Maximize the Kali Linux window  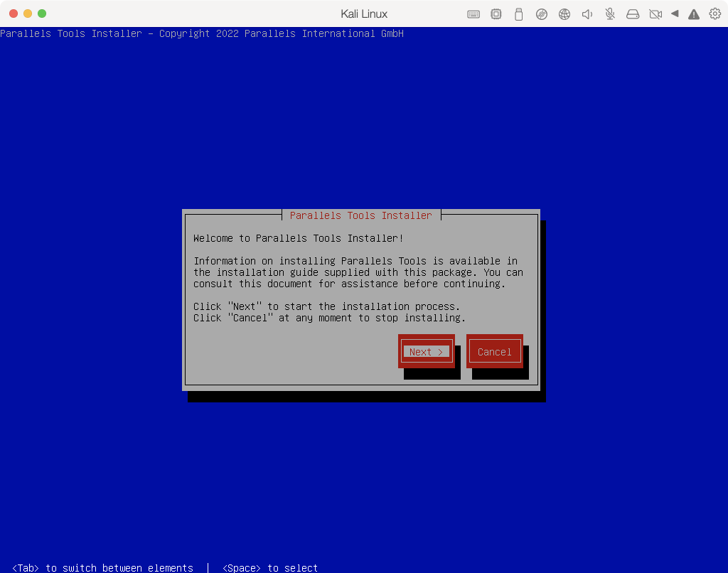[42, 14]
